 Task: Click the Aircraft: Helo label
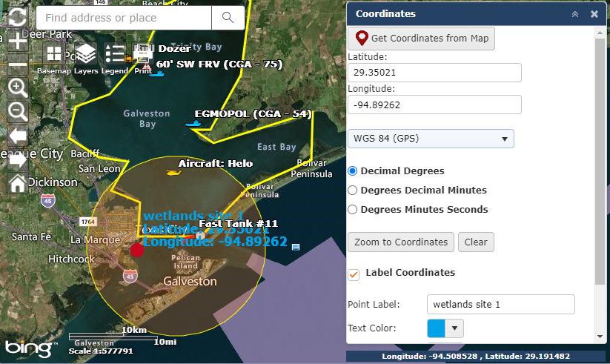tap(216, 164)
